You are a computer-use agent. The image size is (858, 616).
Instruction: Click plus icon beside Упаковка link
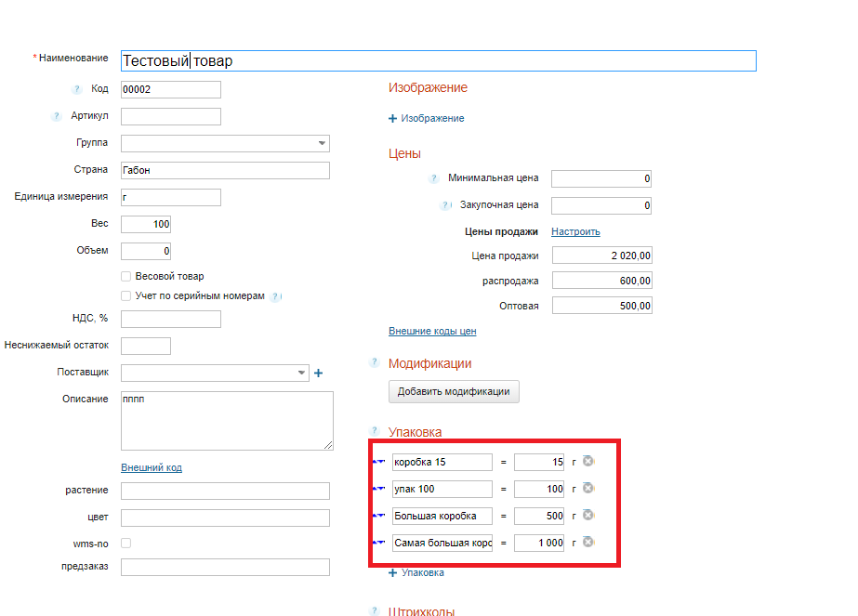pos(392,572)
